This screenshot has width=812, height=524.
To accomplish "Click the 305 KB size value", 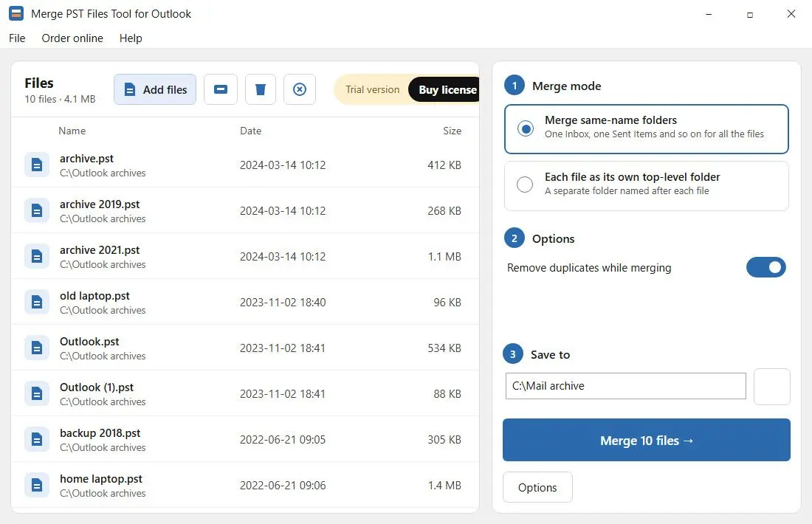I will (444, 440).
